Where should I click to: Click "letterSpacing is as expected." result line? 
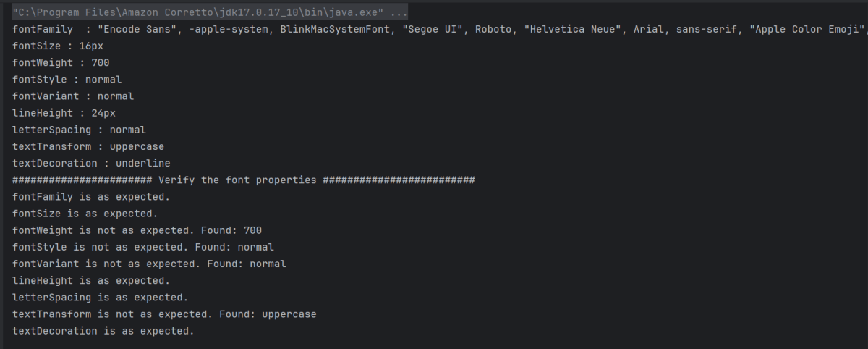pyautogui.click(x=100, y=297)
